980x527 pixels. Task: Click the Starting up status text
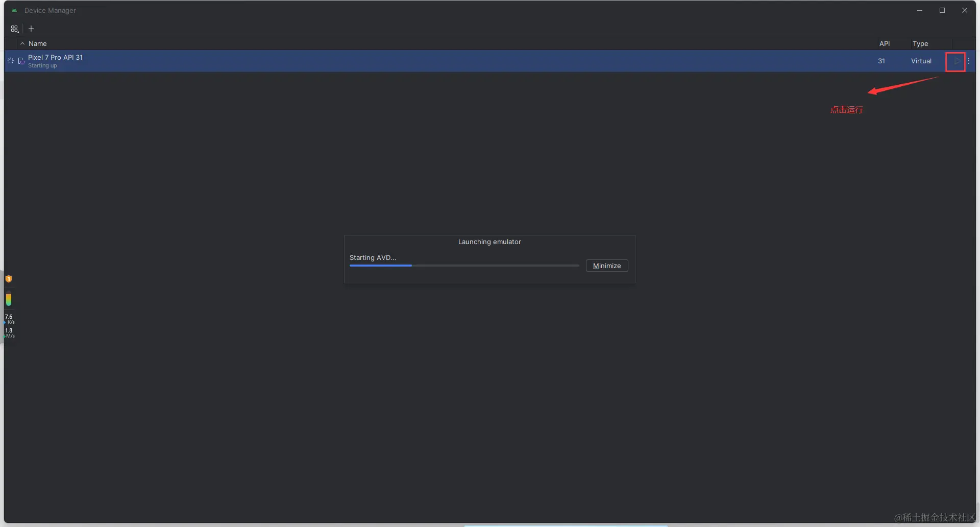(42, 66)
